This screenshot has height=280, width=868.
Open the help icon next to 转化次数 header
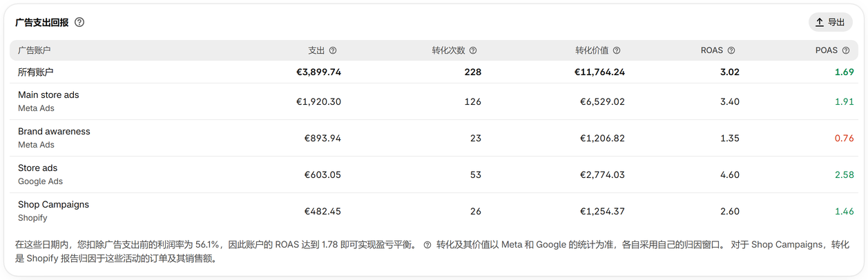473,50
